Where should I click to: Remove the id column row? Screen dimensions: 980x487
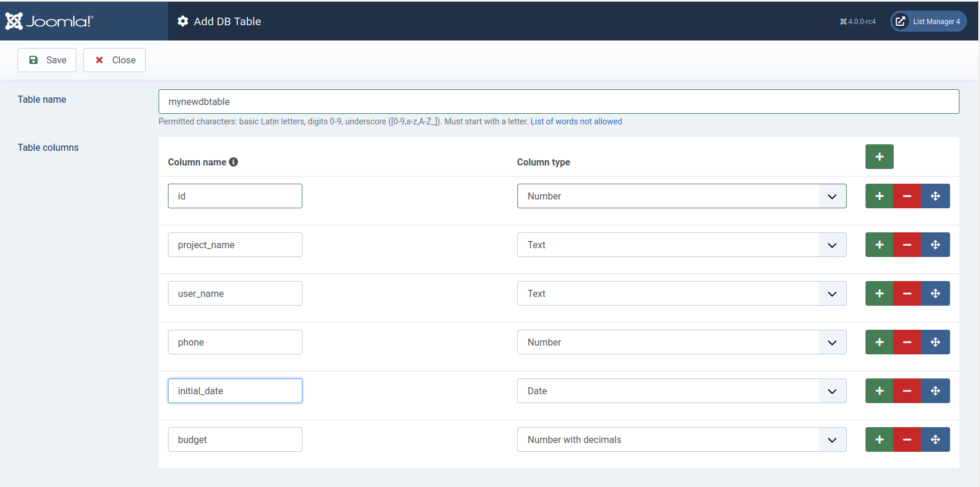coord(907,196)
